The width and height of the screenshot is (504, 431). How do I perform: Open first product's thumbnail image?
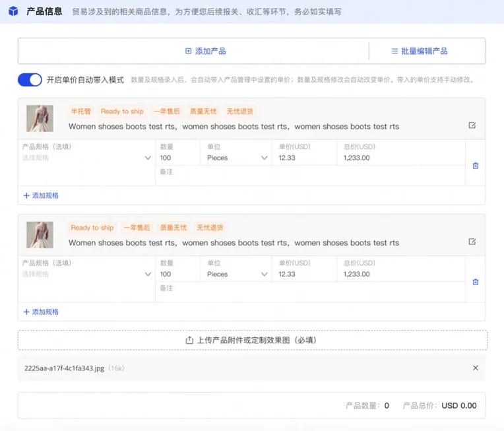coord(40,119)
